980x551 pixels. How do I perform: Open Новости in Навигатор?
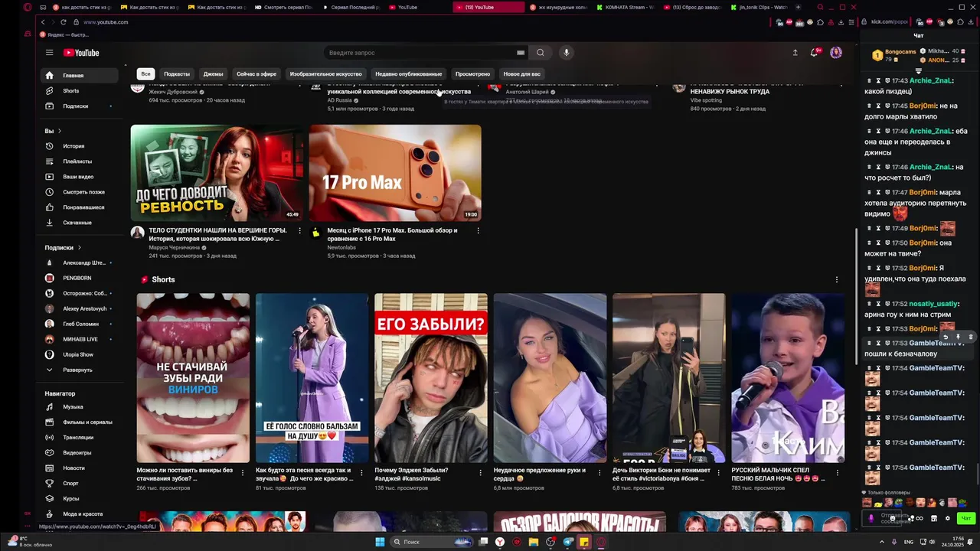coord(80,468)
